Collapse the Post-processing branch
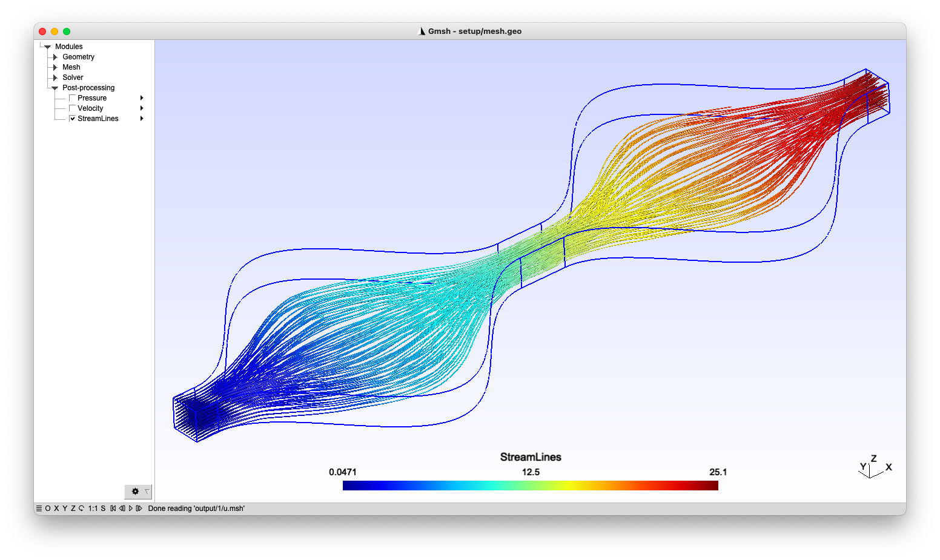Screen dimensions: 940x560 55,88
